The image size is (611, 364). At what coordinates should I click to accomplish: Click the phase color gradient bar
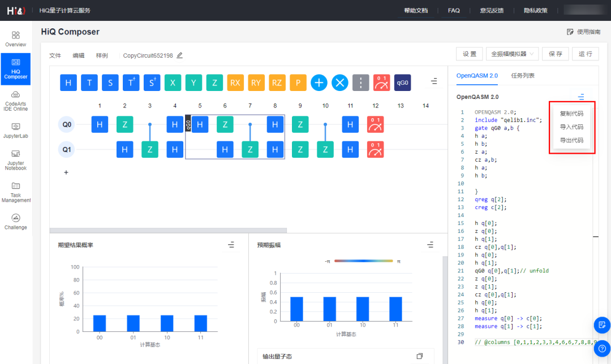pos(363,261)
